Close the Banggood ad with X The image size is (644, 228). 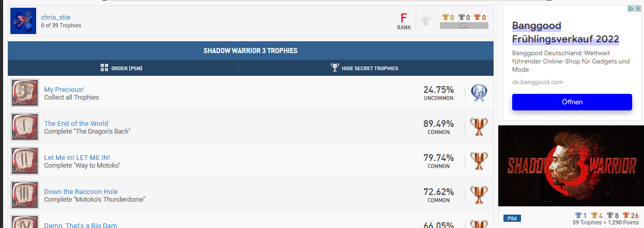pos(638,9)
